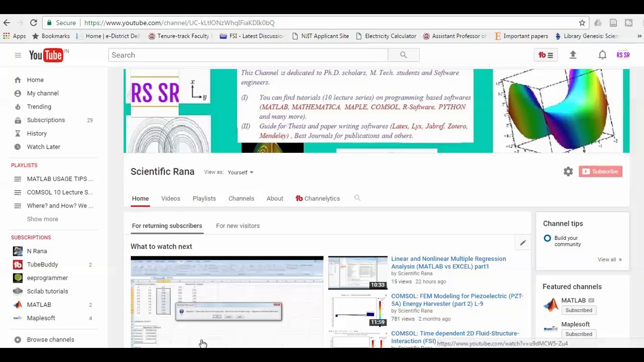Switch to the About tab
The image size is (644, 362).
tap(275, 199)
